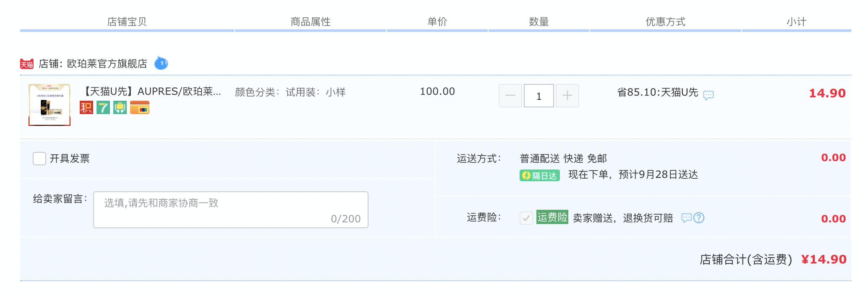The width and height of the screenshot is (868, 292).
Task: Tick the 开具发票 invoice checkbox
Action: [39, 159]
